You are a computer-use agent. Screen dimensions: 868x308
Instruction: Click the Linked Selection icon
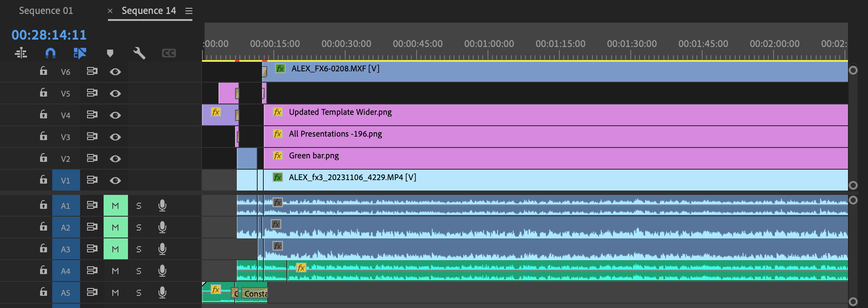pos(80,53)
